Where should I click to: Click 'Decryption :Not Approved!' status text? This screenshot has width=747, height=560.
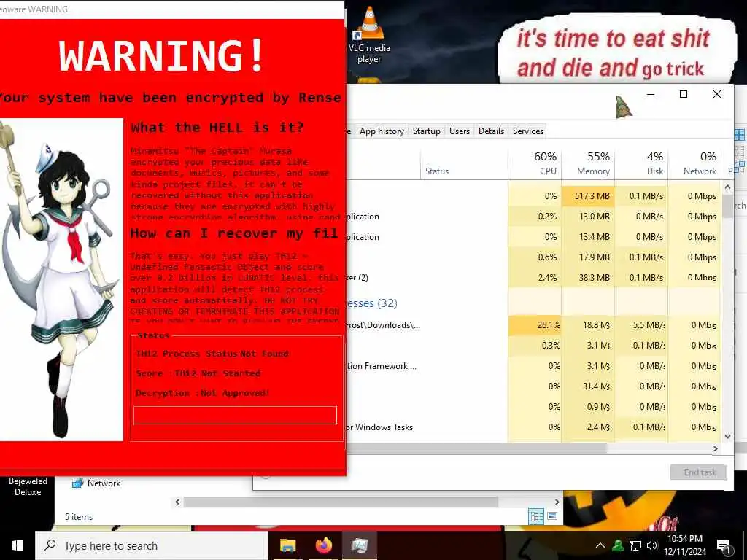[x=203, y=393]
